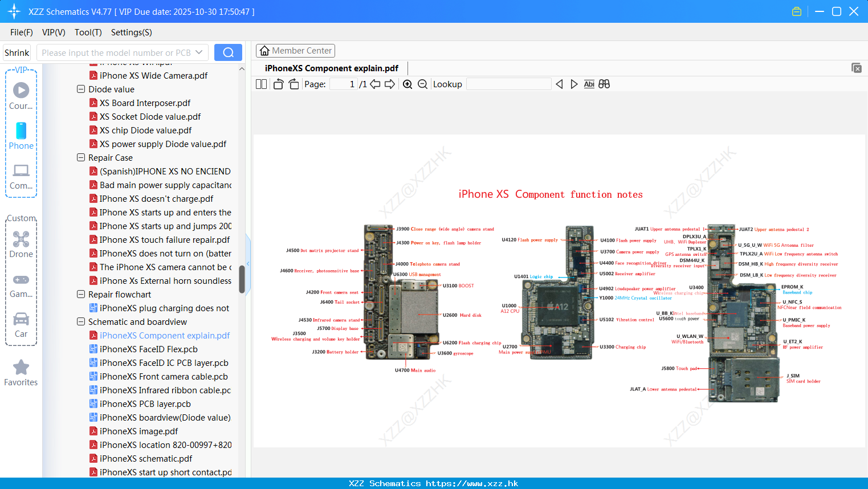Open the Settings menu
Viewport: 868px width, 489px height.
point(132,32)
